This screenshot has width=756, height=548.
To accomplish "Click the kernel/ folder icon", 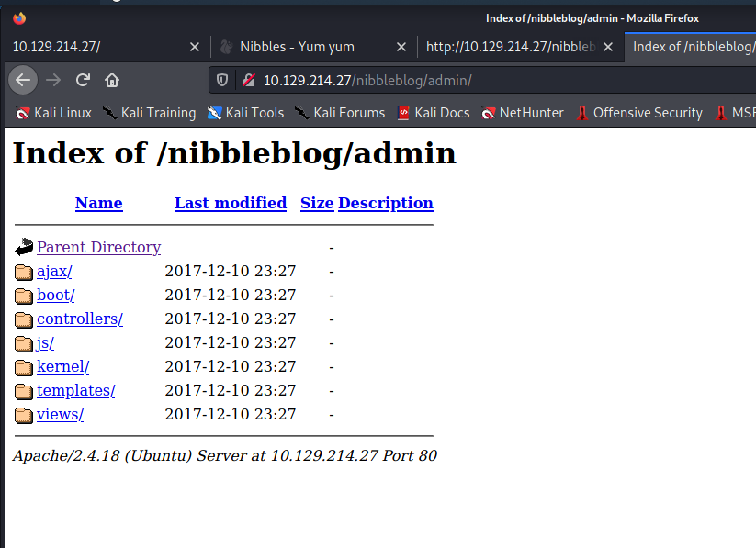I will [x=24, y=366].
